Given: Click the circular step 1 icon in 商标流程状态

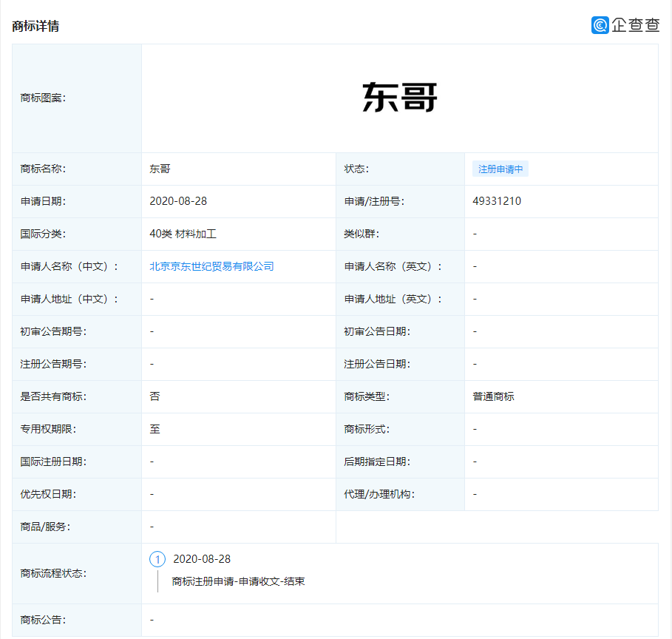Looking at the screenshot, I should (x=157, y=560).
